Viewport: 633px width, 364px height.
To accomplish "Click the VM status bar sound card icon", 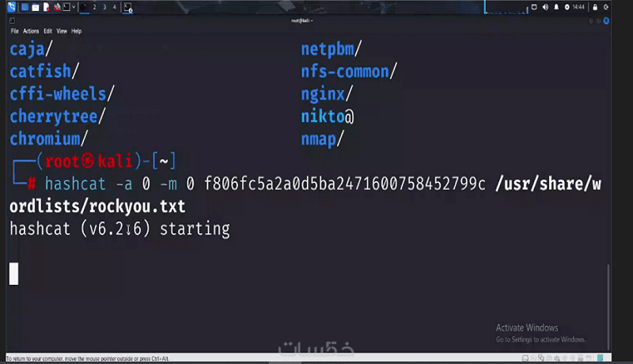I will click(x=557, y=358).
